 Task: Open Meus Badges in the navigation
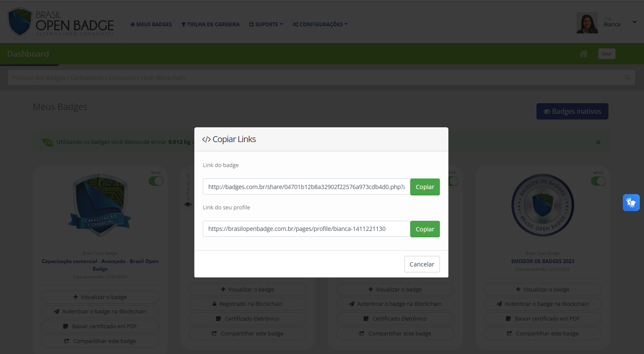[x=151, y=25]
